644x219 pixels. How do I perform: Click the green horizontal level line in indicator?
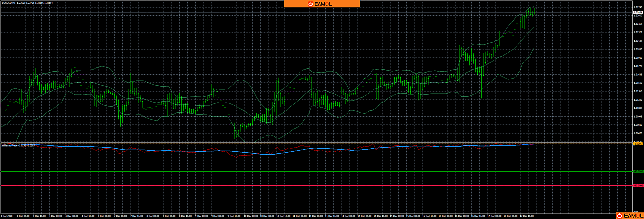click(x=304, y=171)
